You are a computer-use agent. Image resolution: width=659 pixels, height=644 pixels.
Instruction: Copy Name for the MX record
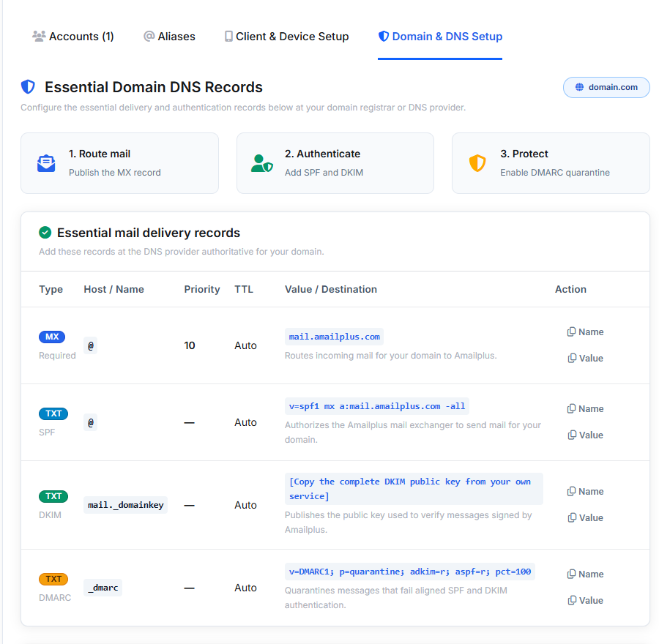(x=585, y=332)
